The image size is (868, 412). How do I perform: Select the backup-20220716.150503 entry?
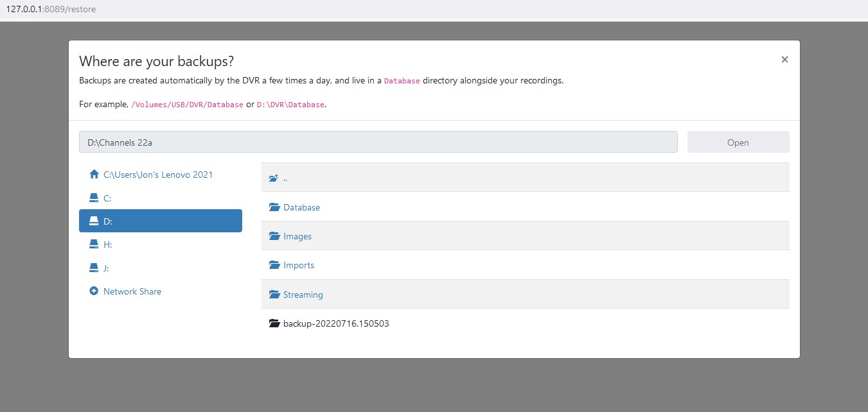tap(335, 323)
